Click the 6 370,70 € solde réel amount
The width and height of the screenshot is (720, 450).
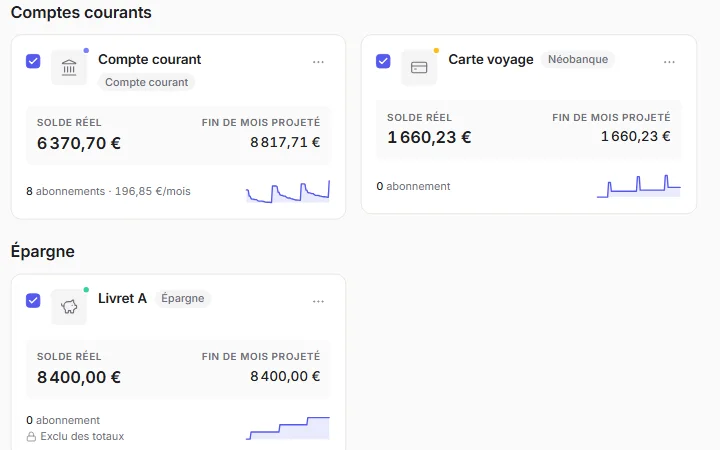pos(79,143)
